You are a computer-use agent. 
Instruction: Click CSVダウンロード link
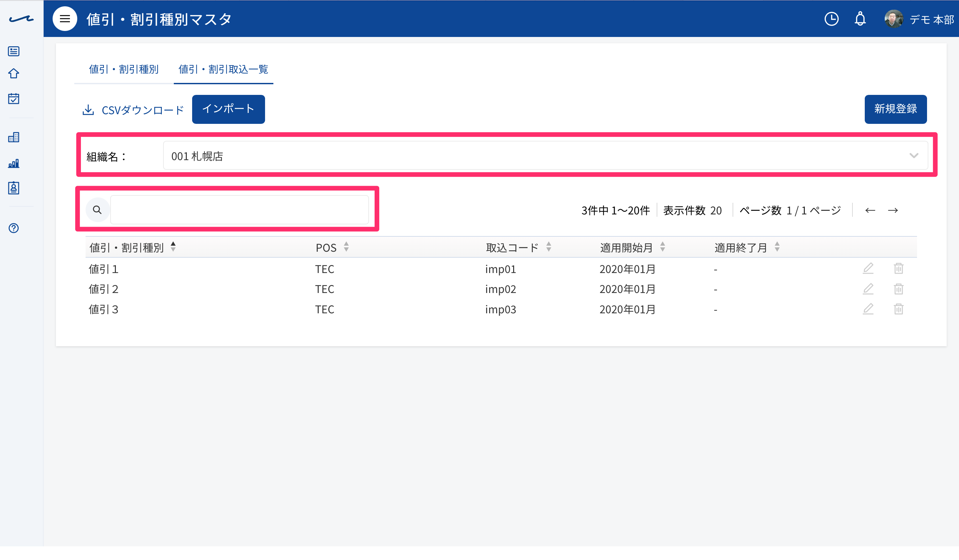point(133,110)
